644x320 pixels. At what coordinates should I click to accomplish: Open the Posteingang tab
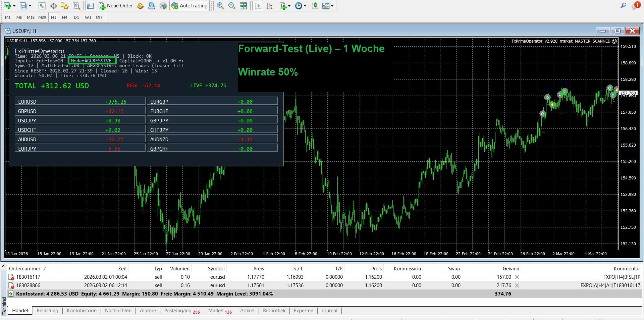[x=182, y=311]
